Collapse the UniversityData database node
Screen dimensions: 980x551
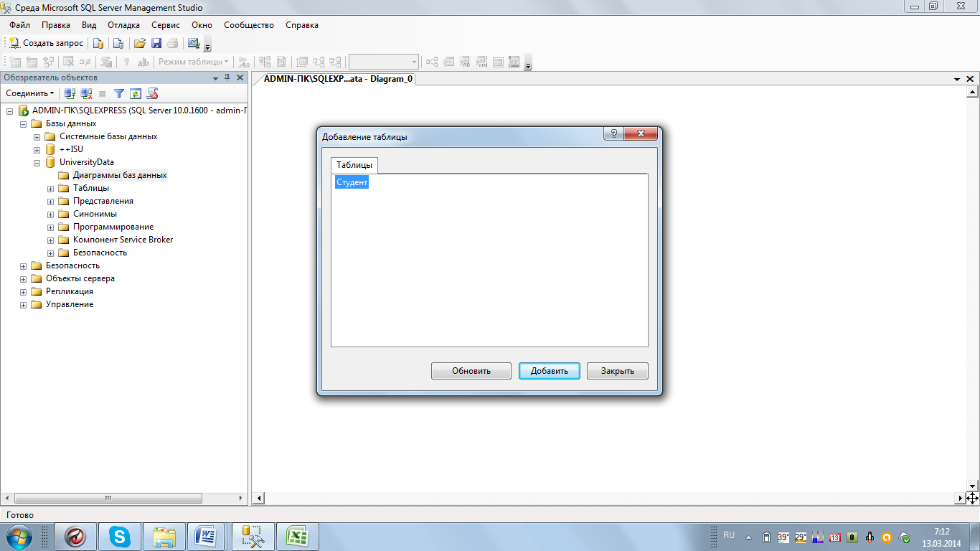click(x=37, y=162)
